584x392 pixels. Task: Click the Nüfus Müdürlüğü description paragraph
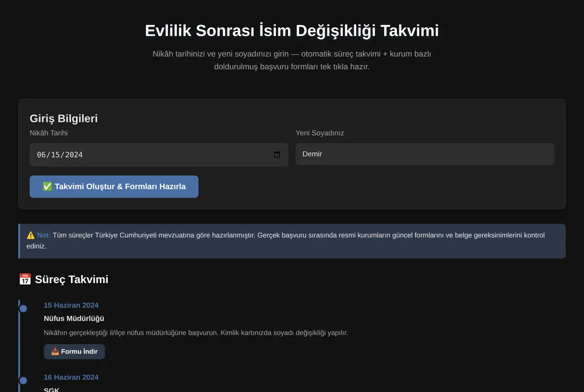pos(196,333)
